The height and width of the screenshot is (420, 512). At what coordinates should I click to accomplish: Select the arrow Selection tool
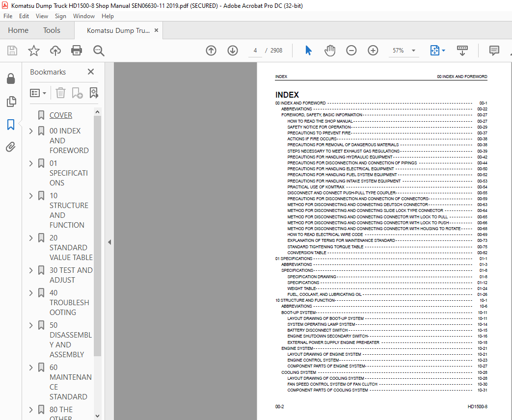click(x=308, y=51)
